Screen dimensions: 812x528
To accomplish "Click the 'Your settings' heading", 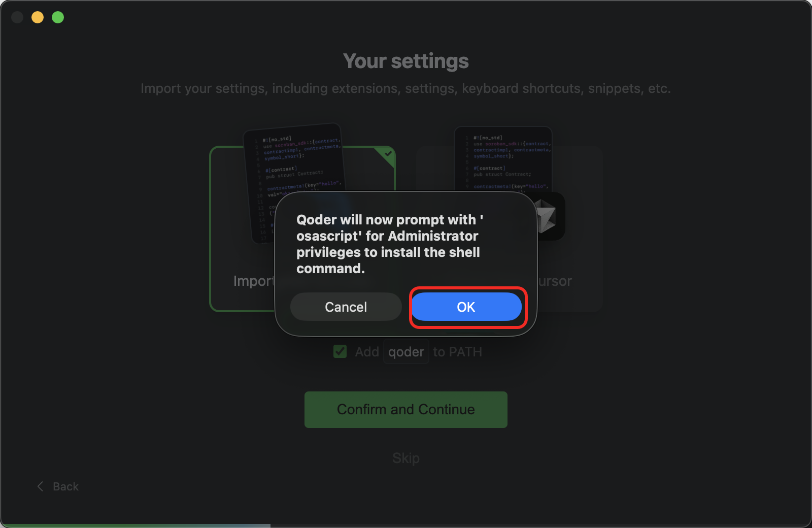I will (405, 61).
